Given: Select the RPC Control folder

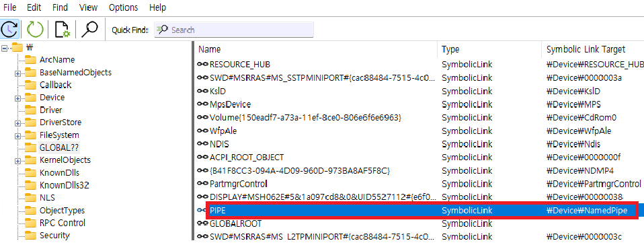Looking at the screenshot, I should pos(63,223).
